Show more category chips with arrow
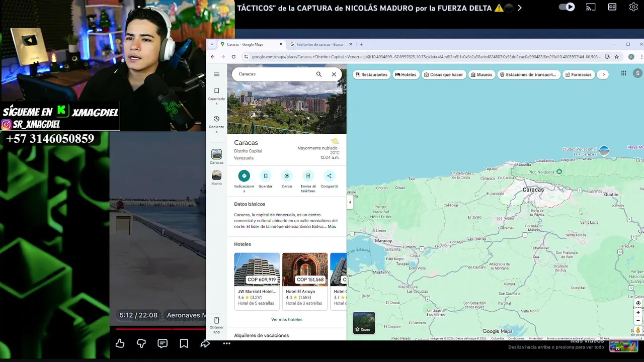Viewport: 644px width, 362px height. pyautogui.click(x=603, y=74)
